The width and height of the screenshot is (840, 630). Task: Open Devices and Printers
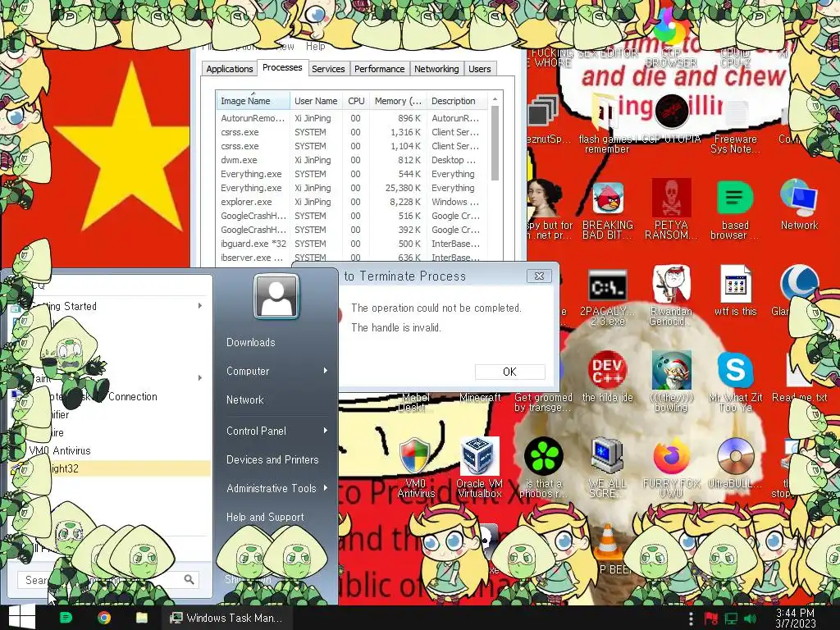[x=272, y=459]
